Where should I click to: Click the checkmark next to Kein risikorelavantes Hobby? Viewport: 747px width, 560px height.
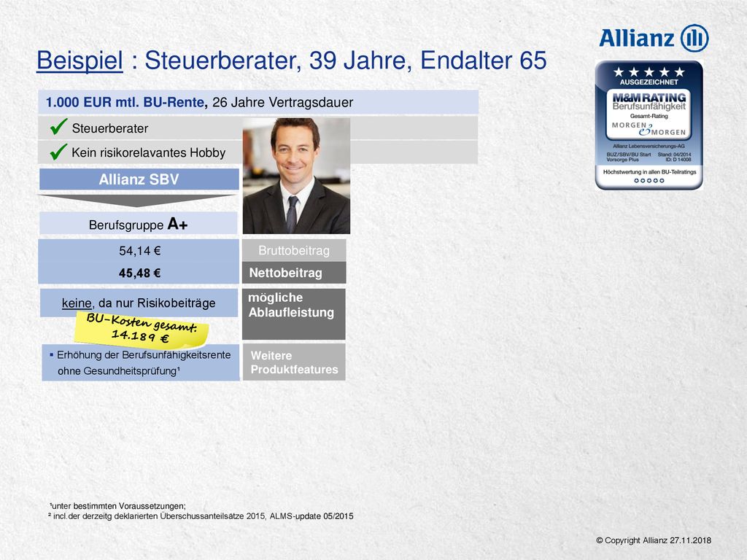click(x=58, y=152)
